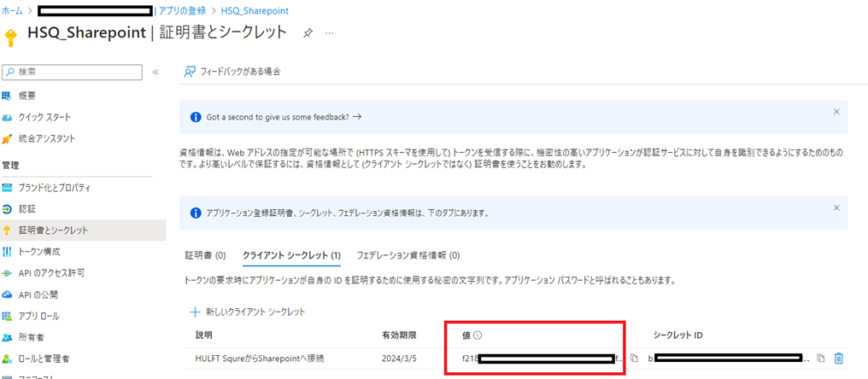Open the more options ellipsis beside title
Screen dimensions: 868x379
(x=330, y=33)
